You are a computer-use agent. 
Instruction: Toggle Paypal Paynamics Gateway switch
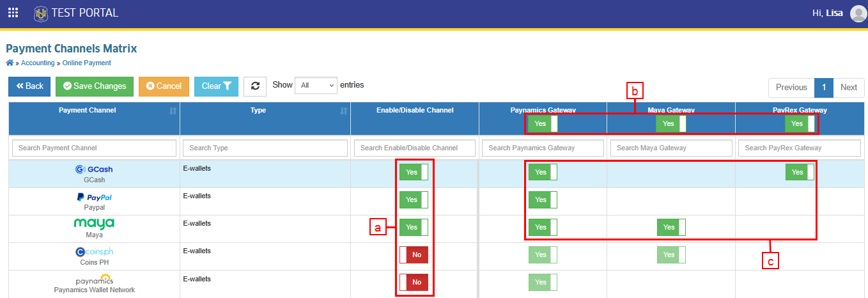pyautogui.click(x=543, y=200)
